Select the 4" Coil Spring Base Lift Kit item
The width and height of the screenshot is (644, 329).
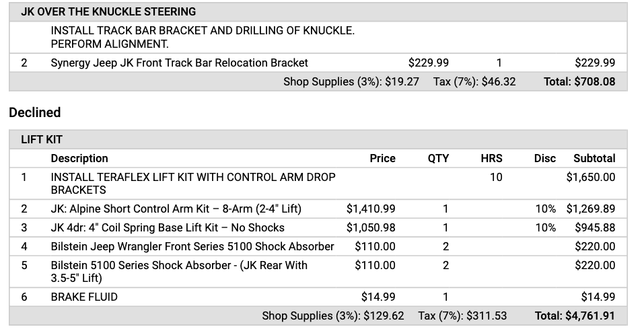168,227
